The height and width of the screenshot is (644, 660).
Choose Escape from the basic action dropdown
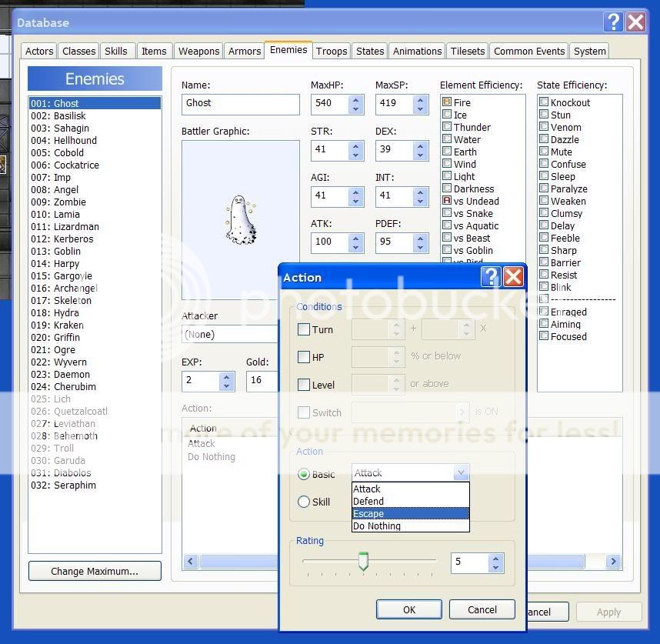(410, 514)
